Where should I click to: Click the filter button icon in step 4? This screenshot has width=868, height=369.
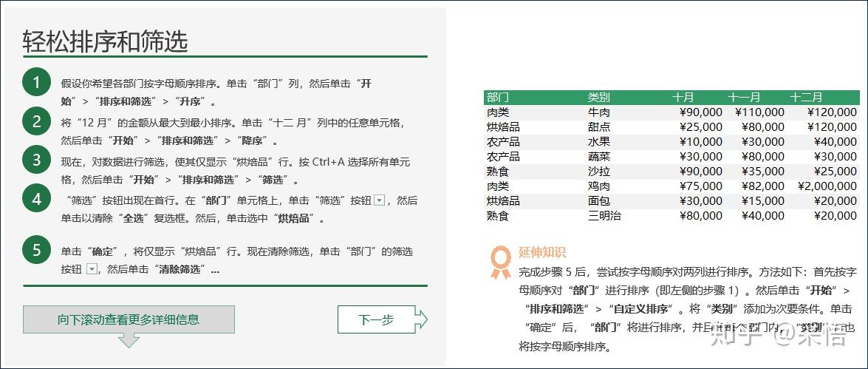click(380, 200)
